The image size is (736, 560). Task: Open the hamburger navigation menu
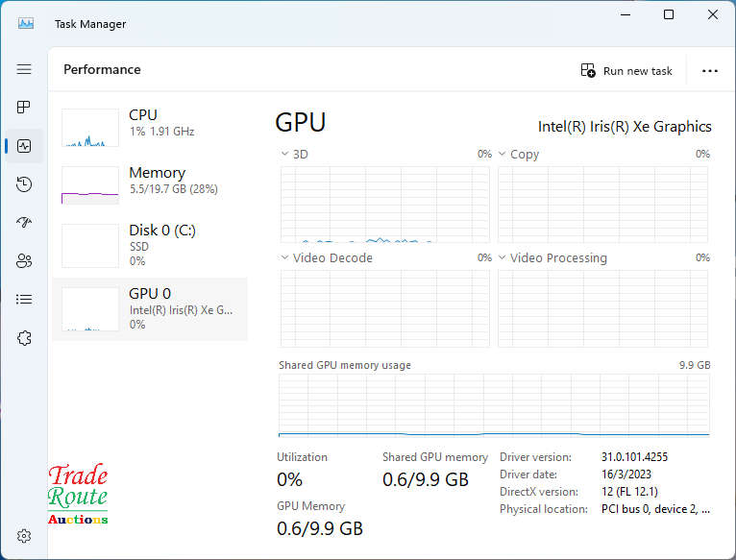click(x=24, y=69)
